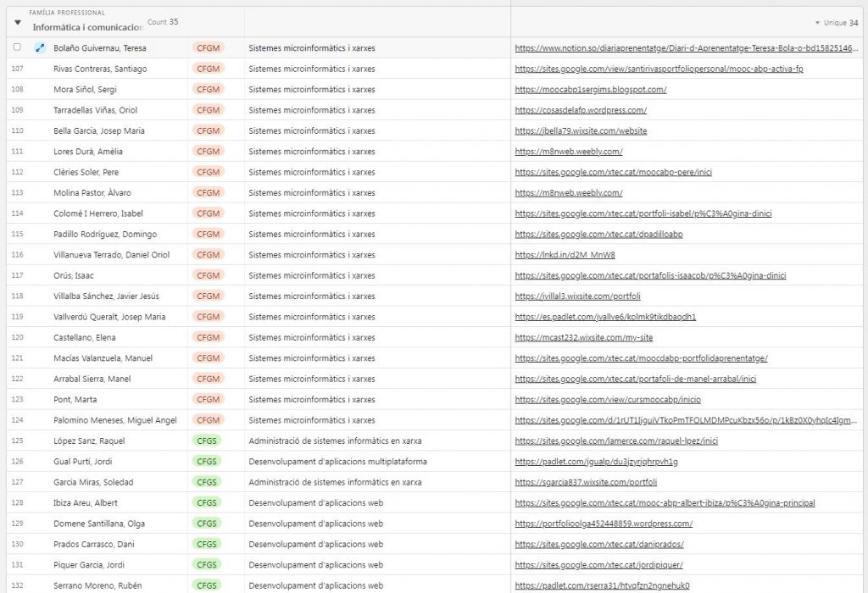This screenshot has width=868, height=593.
Task: Open the es.padlet.com link for Vallverdú Queralt
Action: tap(605, 317)
